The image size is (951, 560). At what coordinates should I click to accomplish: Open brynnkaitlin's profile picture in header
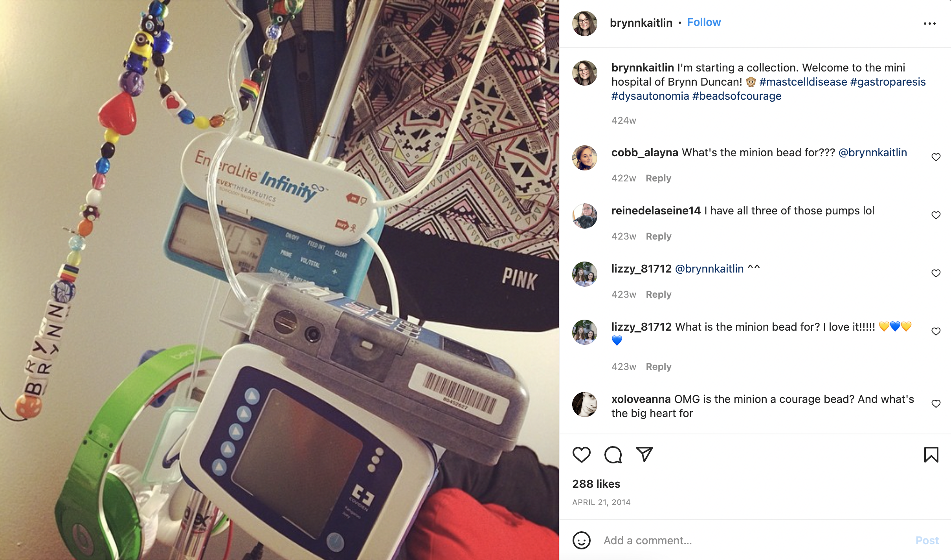pos(584,24)
